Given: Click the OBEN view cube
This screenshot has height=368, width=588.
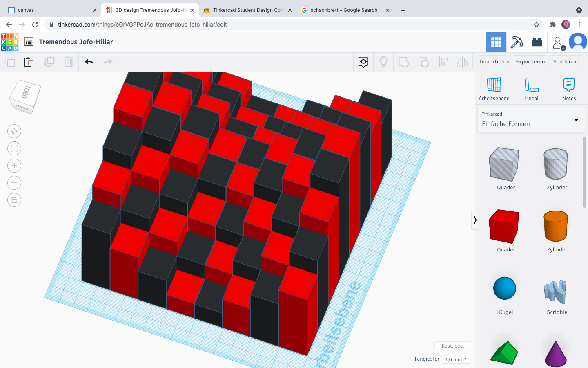Looking at the screenshot, I should click(x=25, y=96).
